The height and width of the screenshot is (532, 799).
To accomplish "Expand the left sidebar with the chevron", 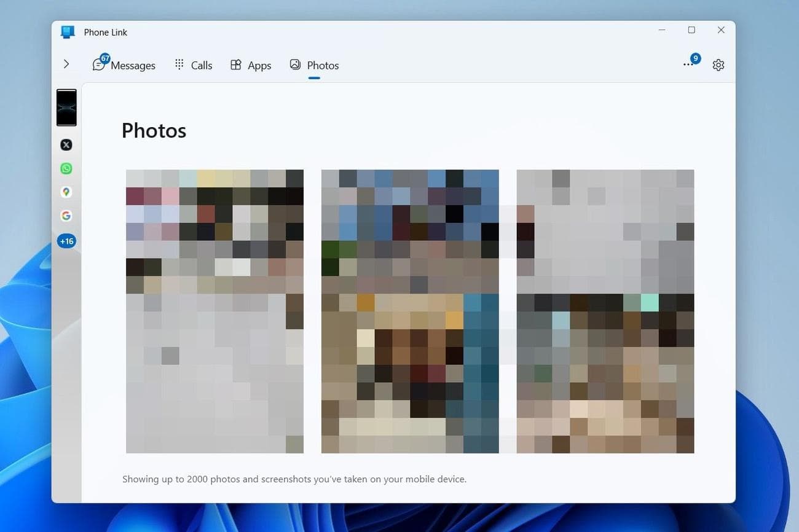I will pyautogui.click(x=66, y=64).
